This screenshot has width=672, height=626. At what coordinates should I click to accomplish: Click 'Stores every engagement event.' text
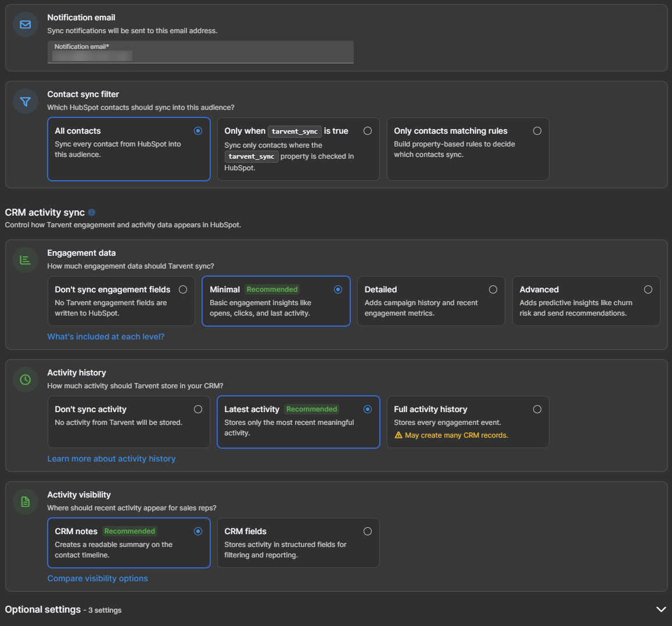447,423
